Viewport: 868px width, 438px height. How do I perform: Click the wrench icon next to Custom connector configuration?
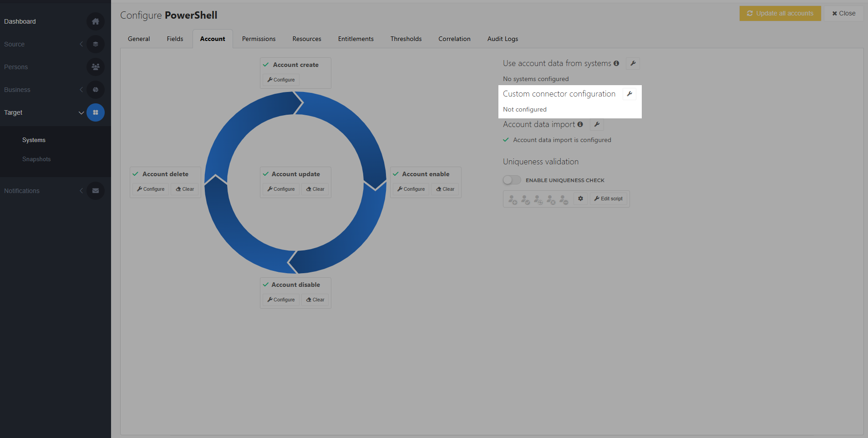(x=629, y=94)
